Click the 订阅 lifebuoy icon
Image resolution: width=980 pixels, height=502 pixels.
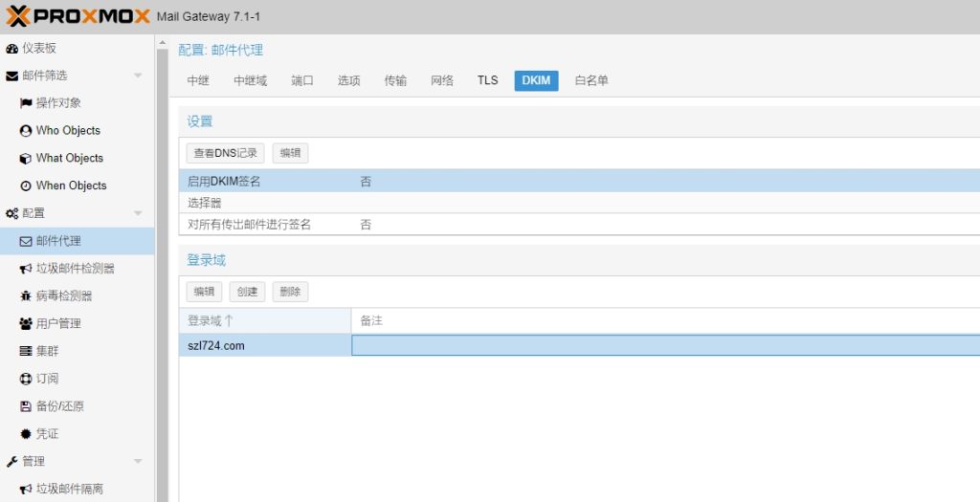[x=26, y=379]
